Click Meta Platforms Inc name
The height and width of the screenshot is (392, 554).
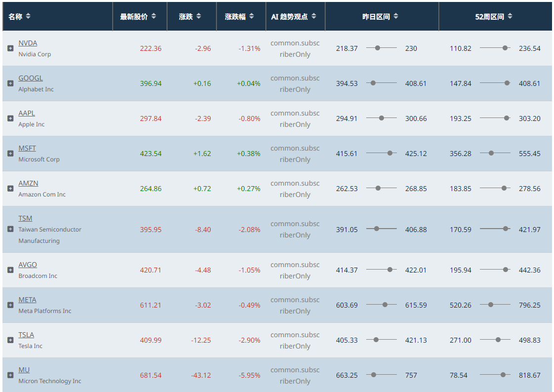tap(45, 311)
